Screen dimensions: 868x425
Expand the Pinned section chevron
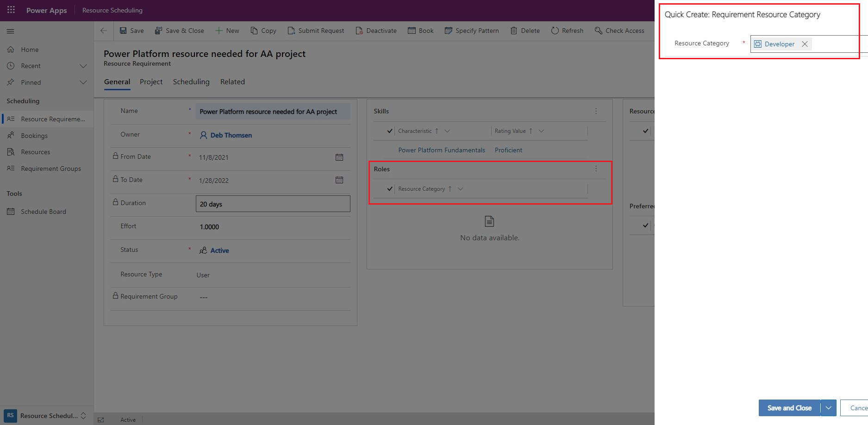(x=83, y=82)
